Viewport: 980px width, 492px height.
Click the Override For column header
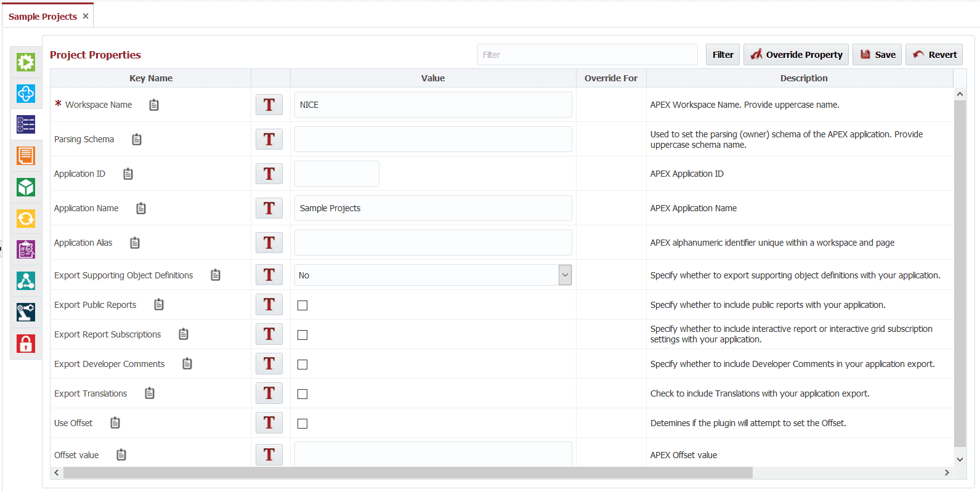point(611,78)
